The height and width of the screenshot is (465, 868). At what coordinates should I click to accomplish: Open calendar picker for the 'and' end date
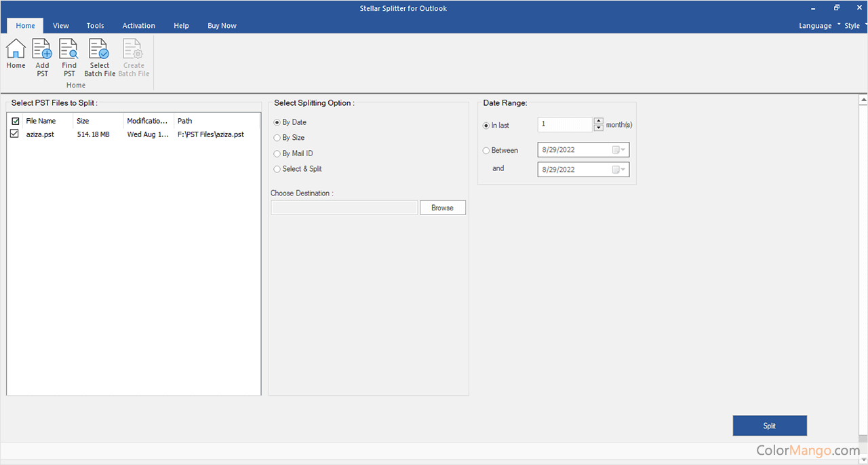pyautogui.click(x=618, y=169)
